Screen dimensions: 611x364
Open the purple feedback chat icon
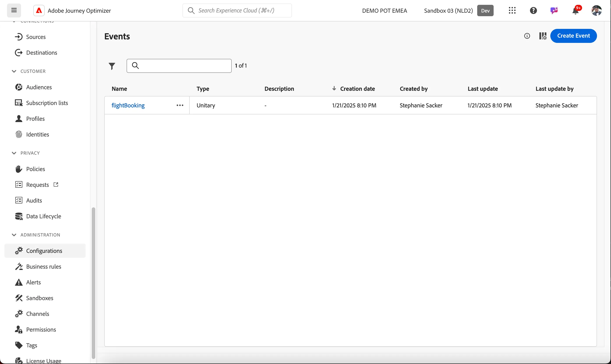554,10
